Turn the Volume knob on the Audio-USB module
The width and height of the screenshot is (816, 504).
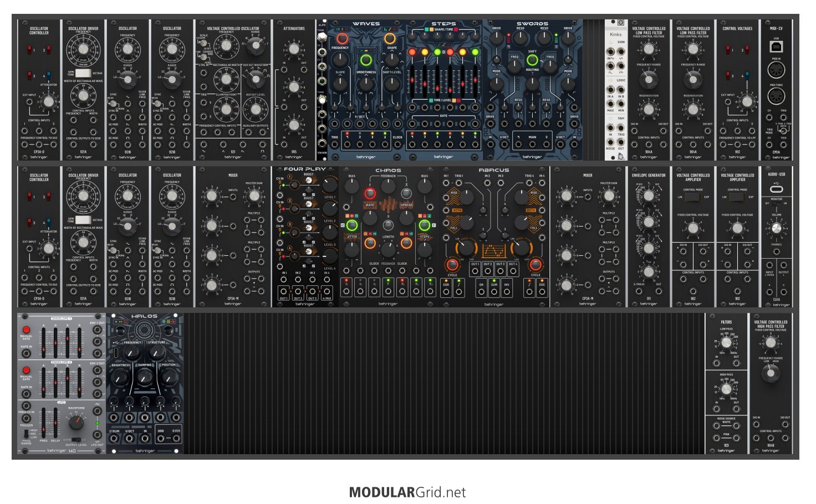point(776,229)
